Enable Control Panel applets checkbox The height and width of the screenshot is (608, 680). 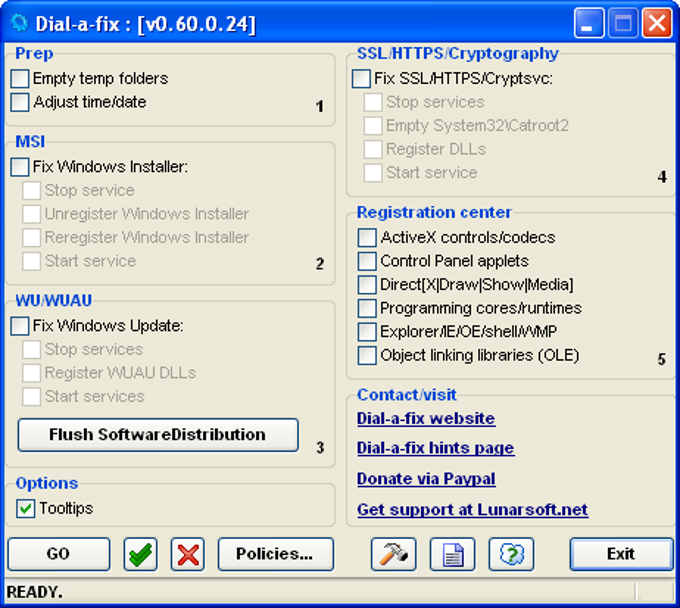tap(367, 261)
